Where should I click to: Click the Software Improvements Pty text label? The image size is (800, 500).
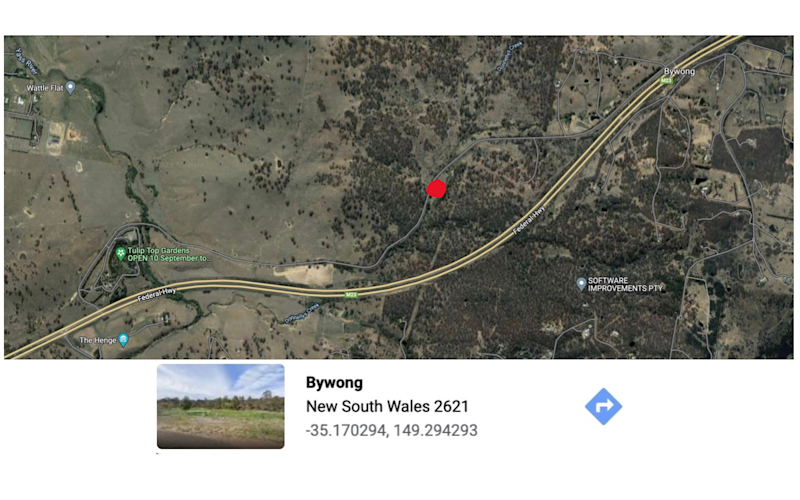(624, 284)
